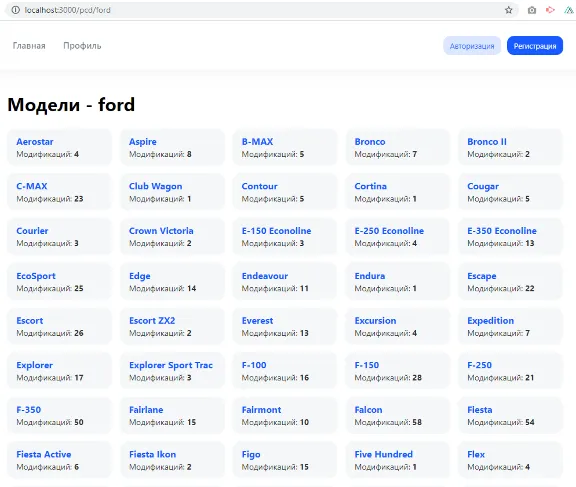Open the Explorer Sport Trac model
Screen dimensions: 576x487
[171, 365]
